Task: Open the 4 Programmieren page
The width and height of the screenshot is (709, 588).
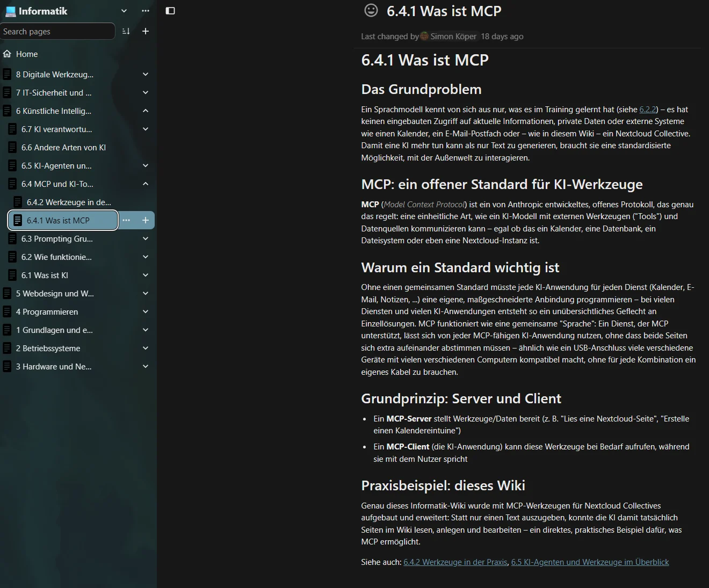Action: coord(47,312)
